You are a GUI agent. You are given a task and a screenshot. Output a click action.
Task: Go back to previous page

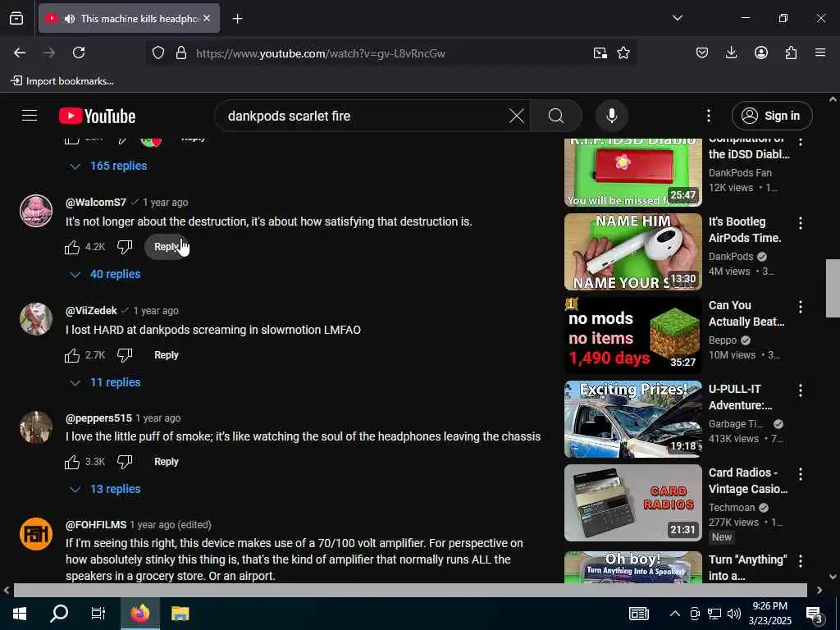click(20, 52)
